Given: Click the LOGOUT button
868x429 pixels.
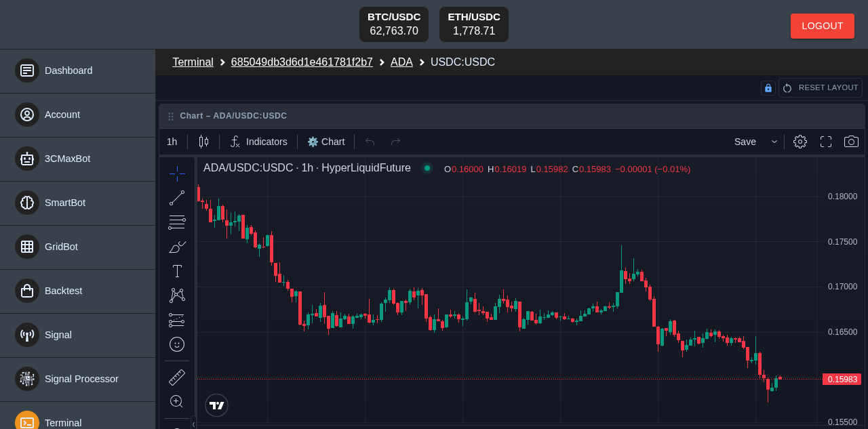Looking at the screenshot, I should pos(823,26).
